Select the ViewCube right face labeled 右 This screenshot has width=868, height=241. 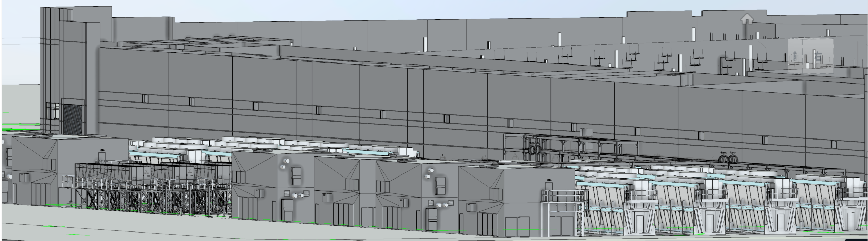(818, 56)
